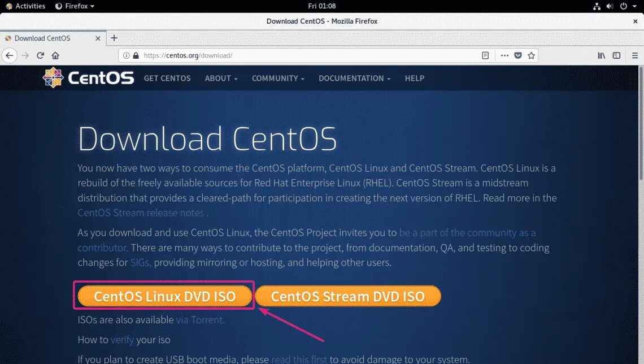Open the Firefox home page icon
The width and height of the screenshot is (644, 364).
coord(55,55)
